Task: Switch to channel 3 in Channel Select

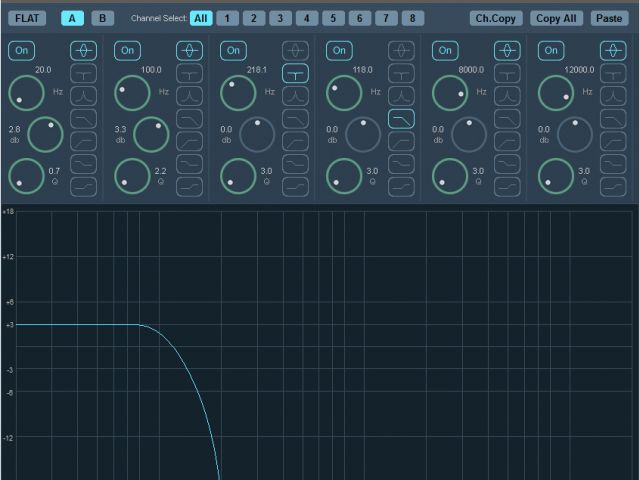Action: coord(280,18)
